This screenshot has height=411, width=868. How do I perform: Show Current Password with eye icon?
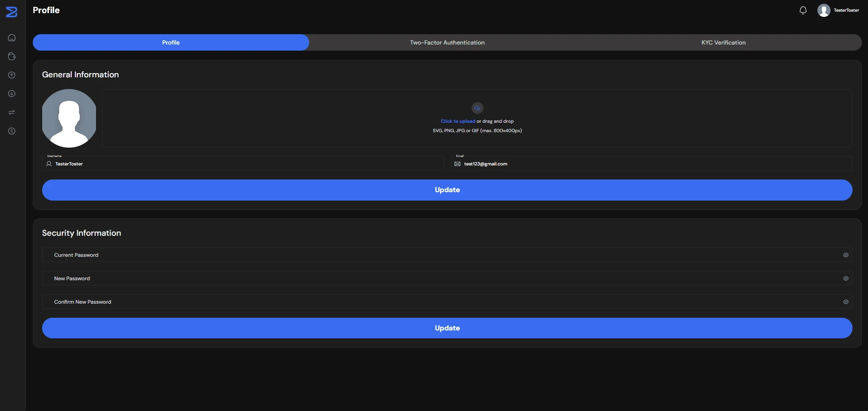tap(846, 255)
